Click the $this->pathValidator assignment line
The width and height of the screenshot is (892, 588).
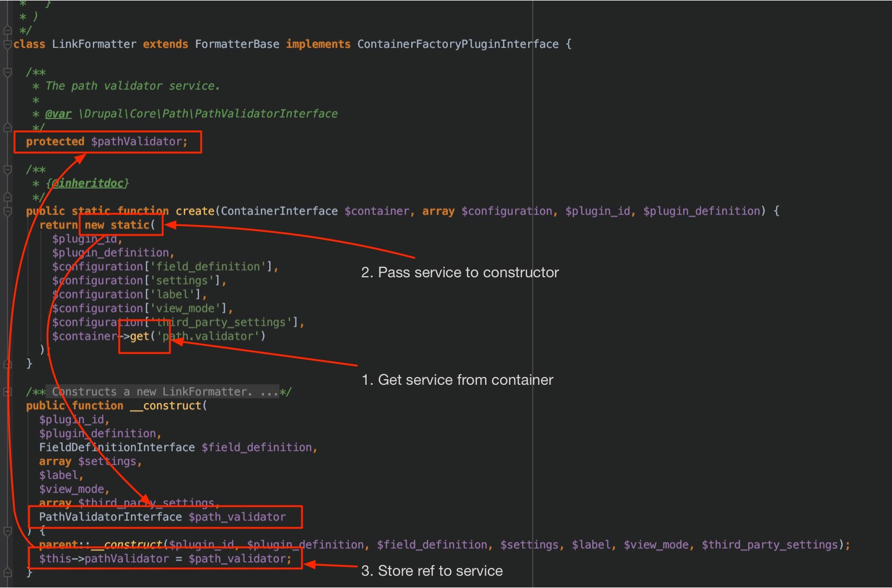164,558
